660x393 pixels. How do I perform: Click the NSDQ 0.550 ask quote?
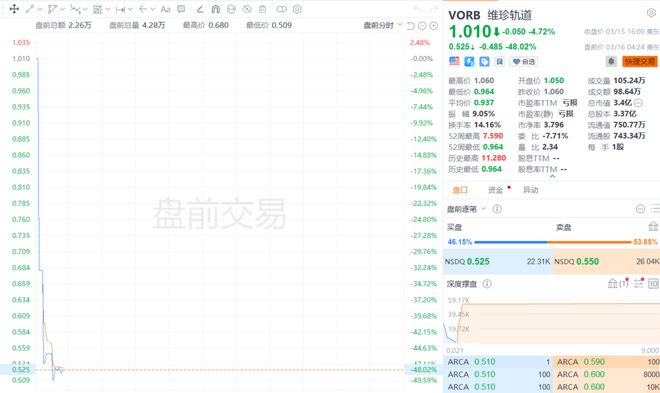pyautogui.click(x=607, y=261)
